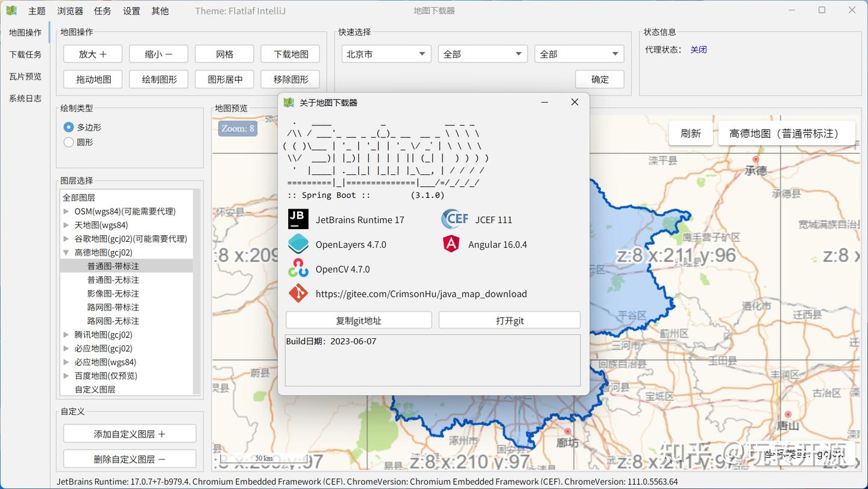Click the Angular 16.0.4 logo icon
868x489 pixels.
tap(451, 244)
